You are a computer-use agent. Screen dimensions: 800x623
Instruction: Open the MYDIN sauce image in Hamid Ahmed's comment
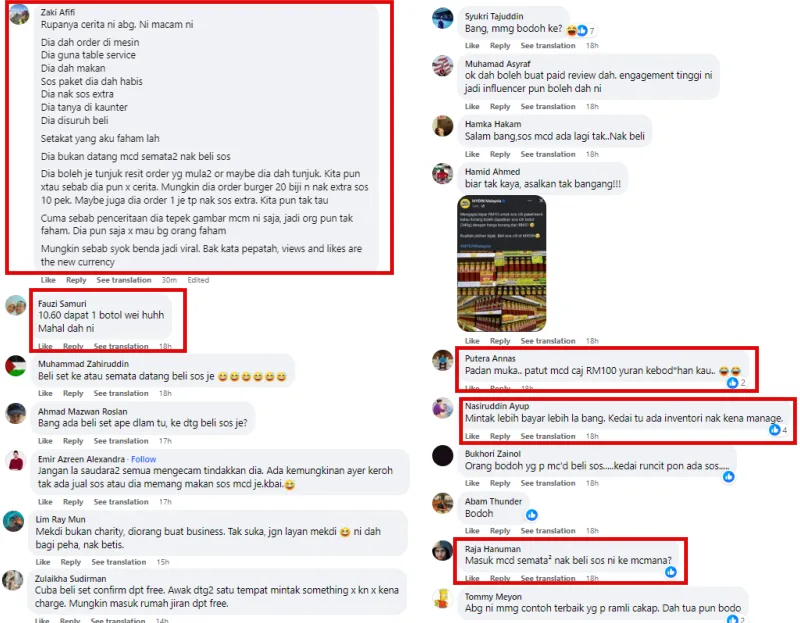coord(502,263)
